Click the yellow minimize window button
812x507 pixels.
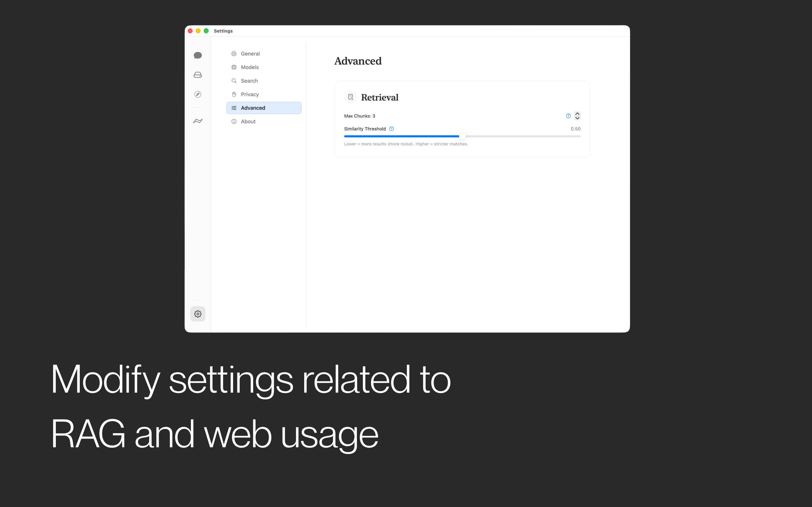point(198,31)
